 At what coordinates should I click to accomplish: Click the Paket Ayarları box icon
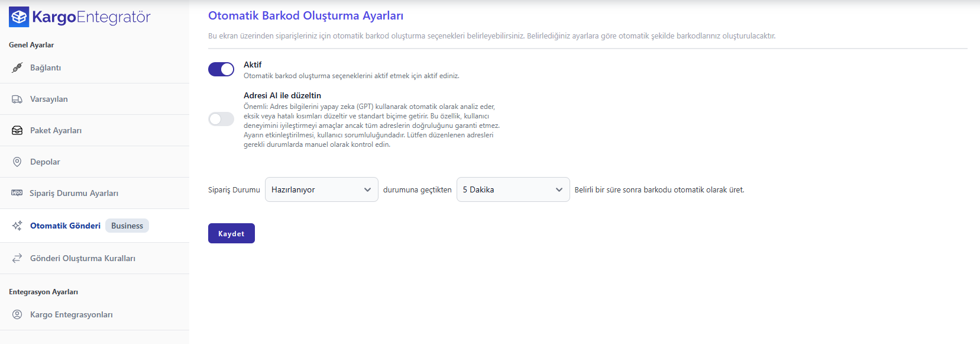coord(17,131)
